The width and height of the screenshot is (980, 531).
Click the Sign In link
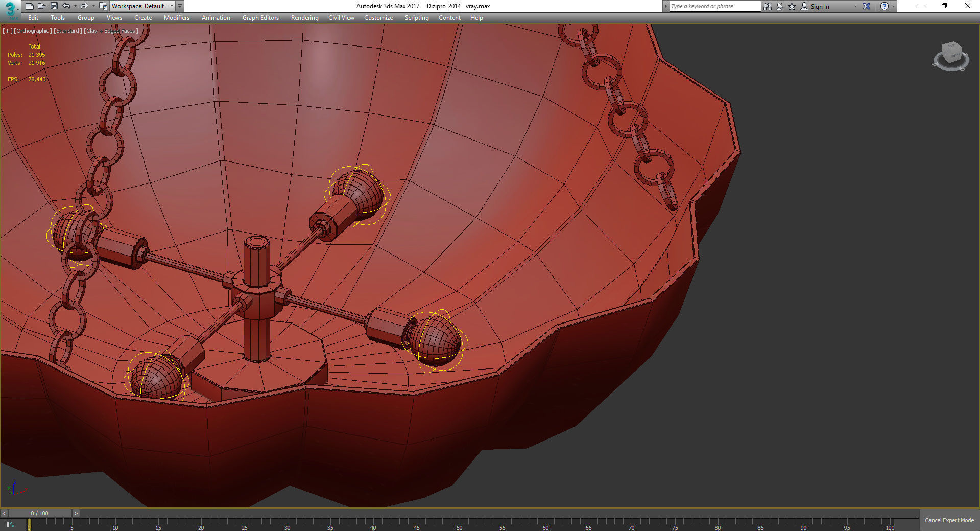[x=820, y=7]
